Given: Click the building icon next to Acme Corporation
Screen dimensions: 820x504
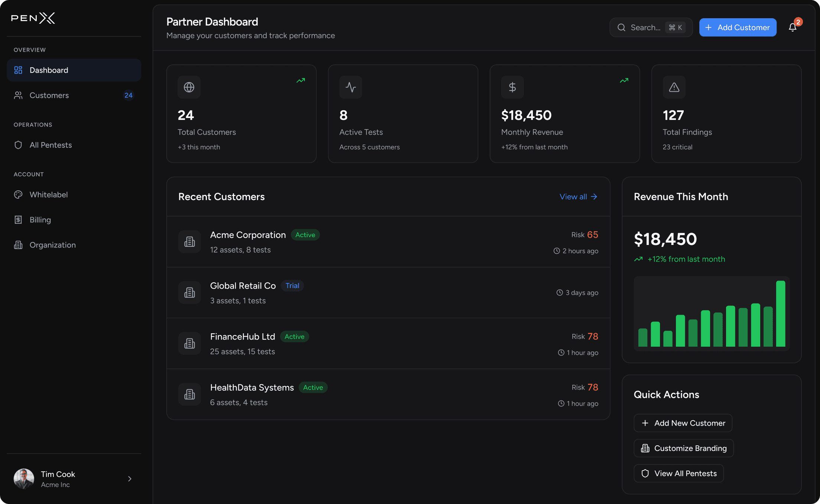Looking at the screenshot, I should tap(189, 242).
